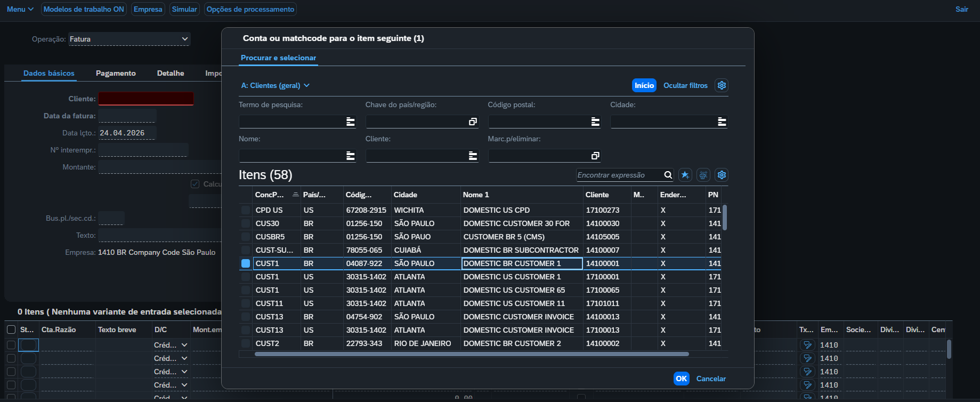This screenshot has height=402, width=980.
Task: Select the Procurar e selecionar tab
Action: click(x=278, y=58)
